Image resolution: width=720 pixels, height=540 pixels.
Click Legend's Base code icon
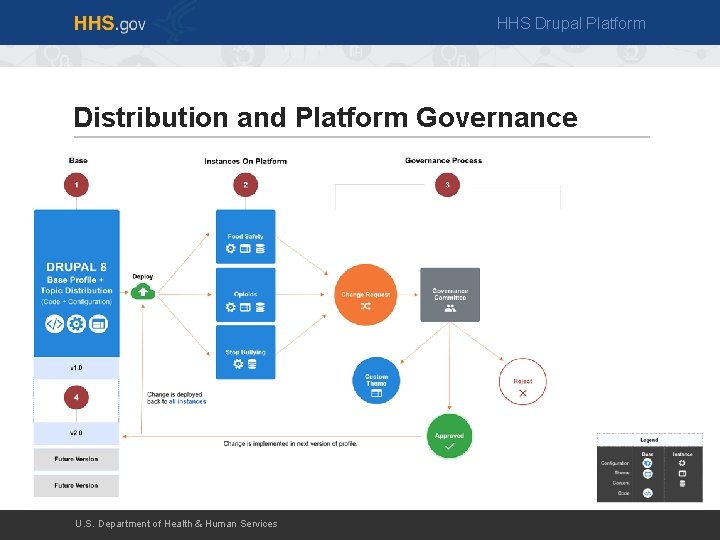[647, 493]
